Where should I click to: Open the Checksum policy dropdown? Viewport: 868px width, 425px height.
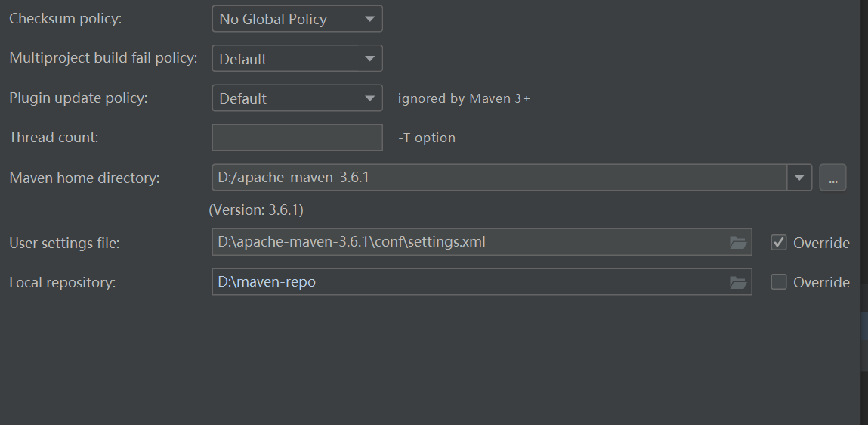click(x=297, y=19)
